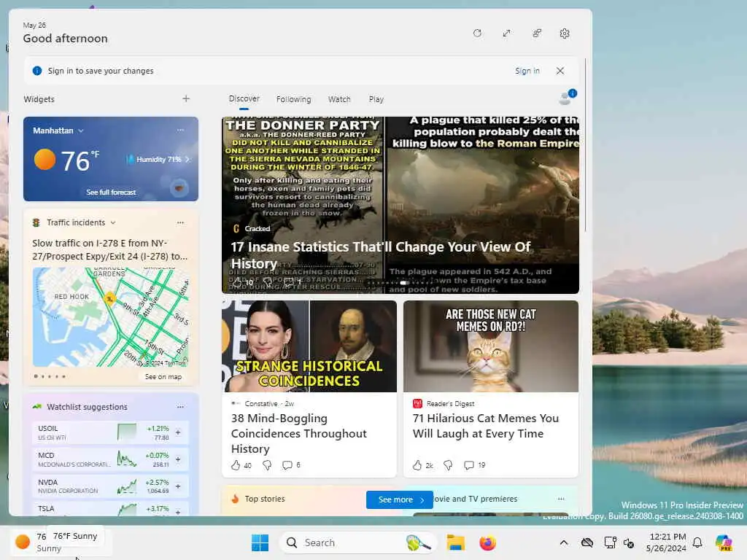Click the taskbar Search box
Viewport: 747px width, 560px height.
tap(357, 542)
